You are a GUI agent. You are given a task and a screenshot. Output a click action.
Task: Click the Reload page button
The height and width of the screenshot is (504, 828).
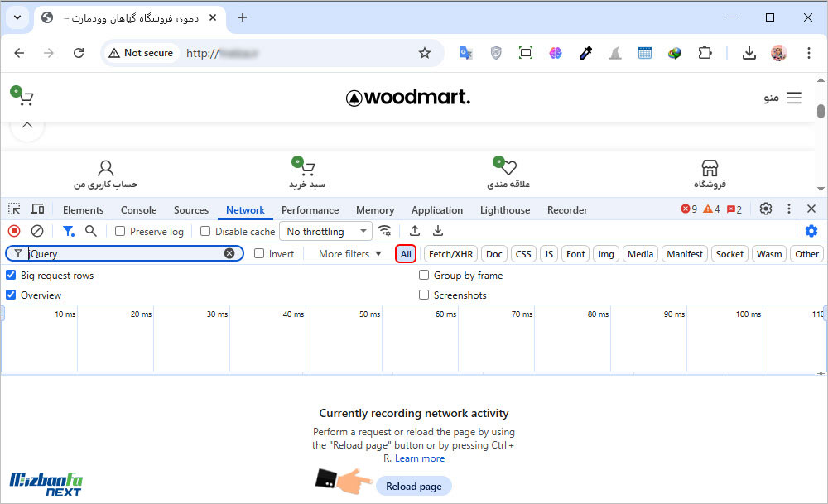(414, 487)
